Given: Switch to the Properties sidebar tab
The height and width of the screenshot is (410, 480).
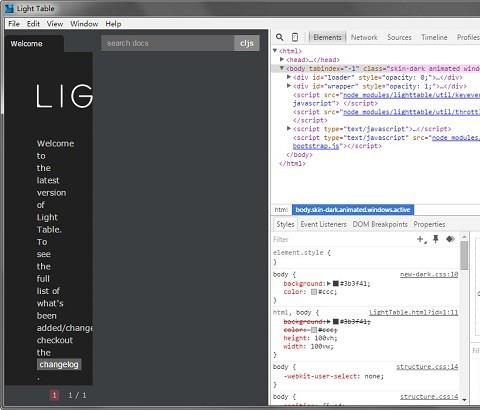Looking at the screenshot, I should click(x=429, y=224).
